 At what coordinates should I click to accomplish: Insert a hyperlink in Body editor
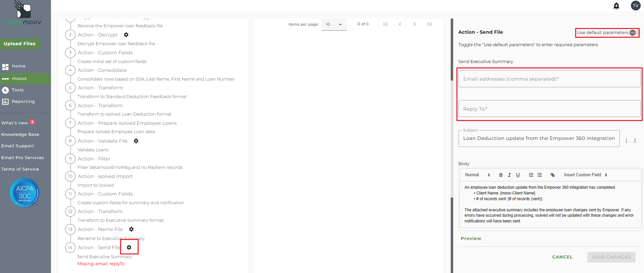tap(553, 175)
